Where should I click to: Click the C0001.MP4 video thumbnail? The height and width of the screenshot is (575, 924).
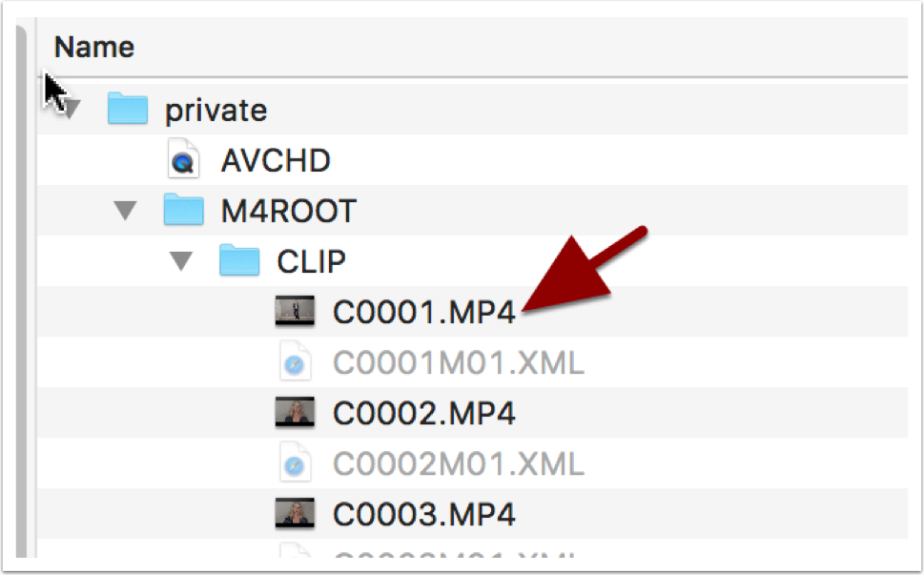click(x=295, y=311)
